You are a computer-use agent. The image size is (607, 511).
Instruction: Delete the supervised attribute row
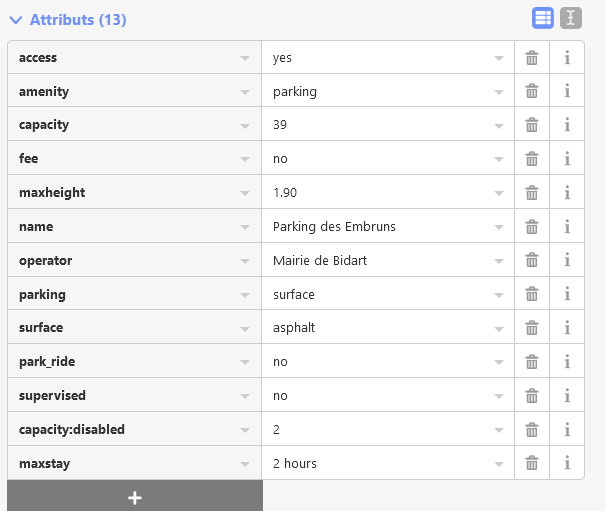tap(532, 395)
